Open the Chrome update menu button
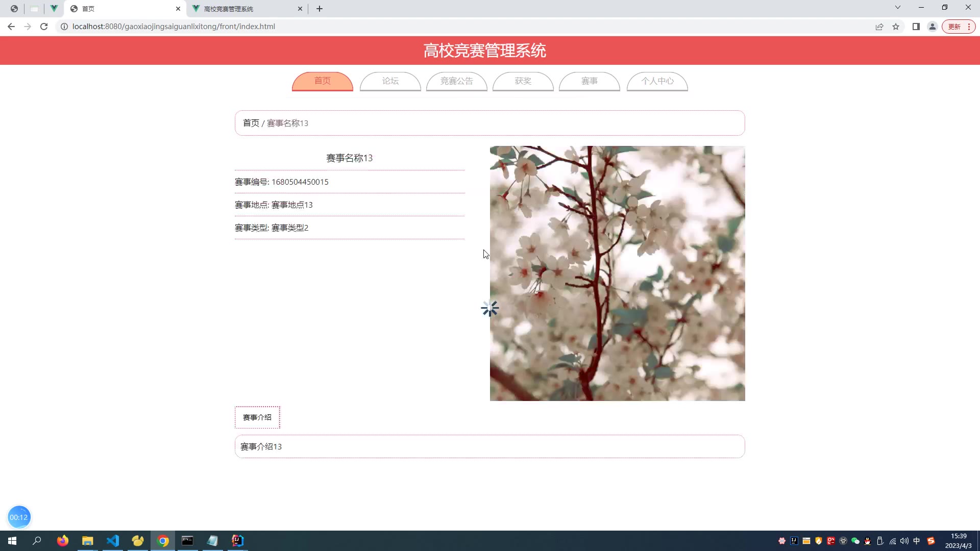This screenshot has height=551, width=980. [959, 27]
